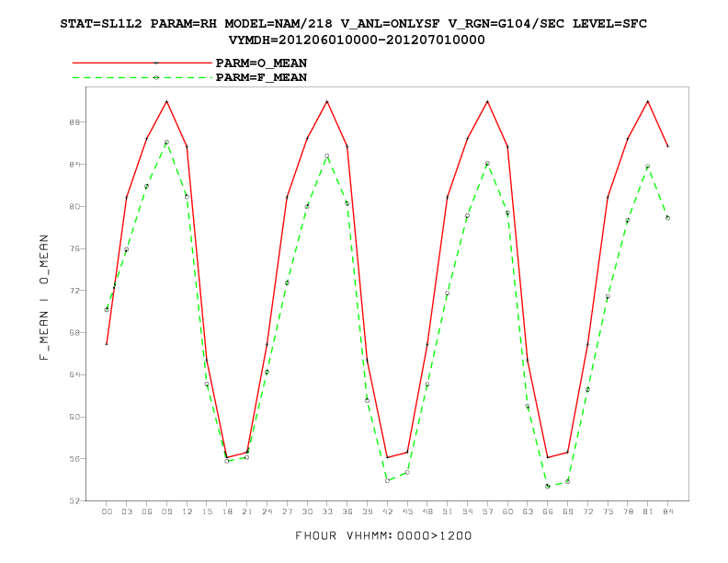Click the x-axis tick label 81
This screenshot has width=728, height=563.
[x=648, y=511]
